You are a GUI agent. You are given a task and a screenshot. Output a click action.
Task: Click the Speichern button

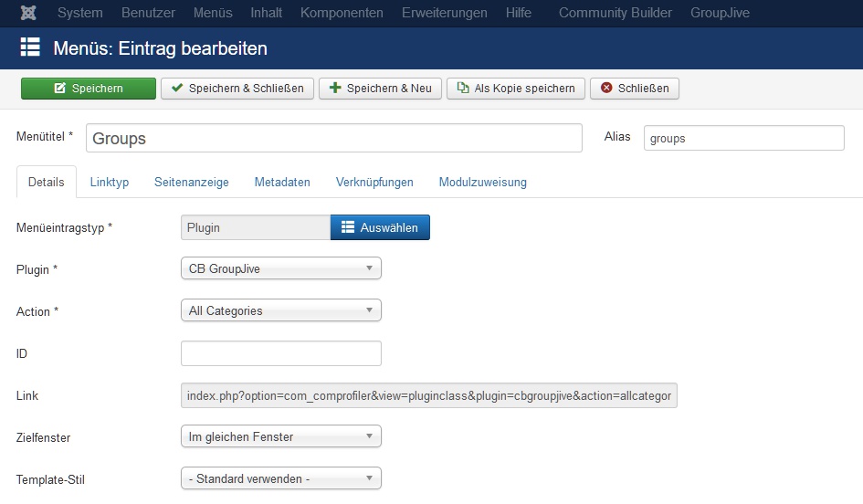89,88
